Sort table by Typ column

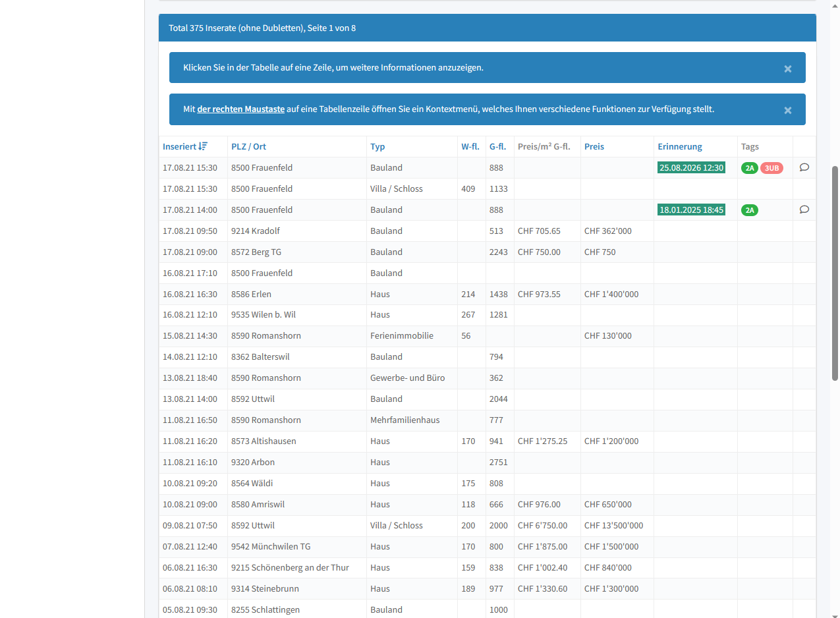[x=378, y=146]
